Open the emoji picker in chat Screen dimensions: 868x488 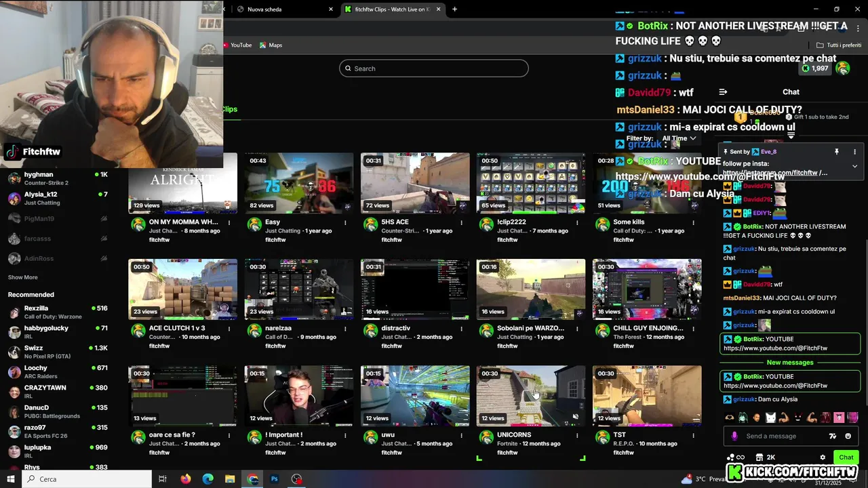[x=848, y=436]
